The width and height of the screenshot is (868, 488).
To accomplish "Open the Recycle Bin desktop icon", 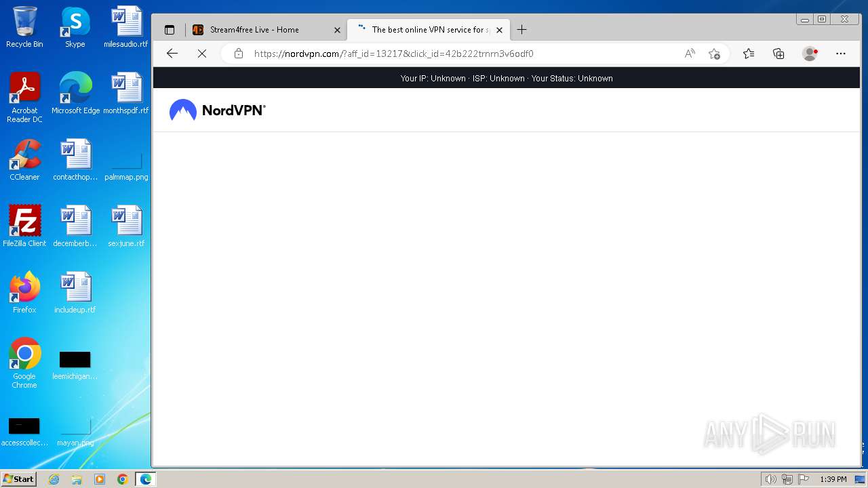I will click(x=24, y=27).
